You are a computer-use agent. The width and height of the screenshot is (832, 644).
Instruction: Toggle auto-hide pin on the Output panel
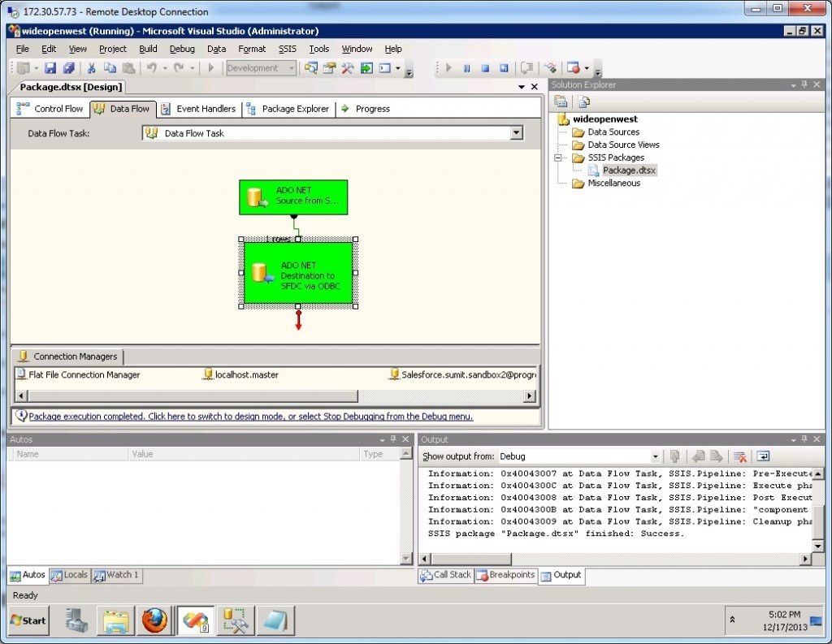point(805,439)
